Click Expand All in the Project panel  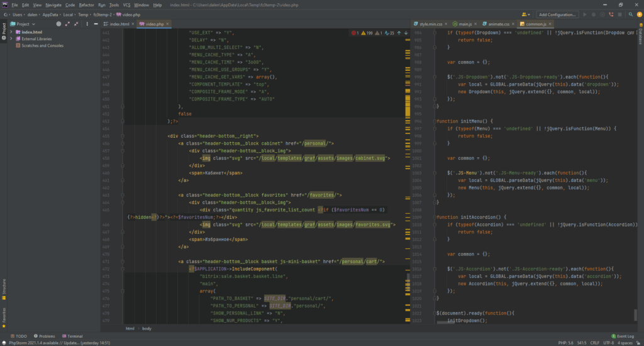point(68,24)
